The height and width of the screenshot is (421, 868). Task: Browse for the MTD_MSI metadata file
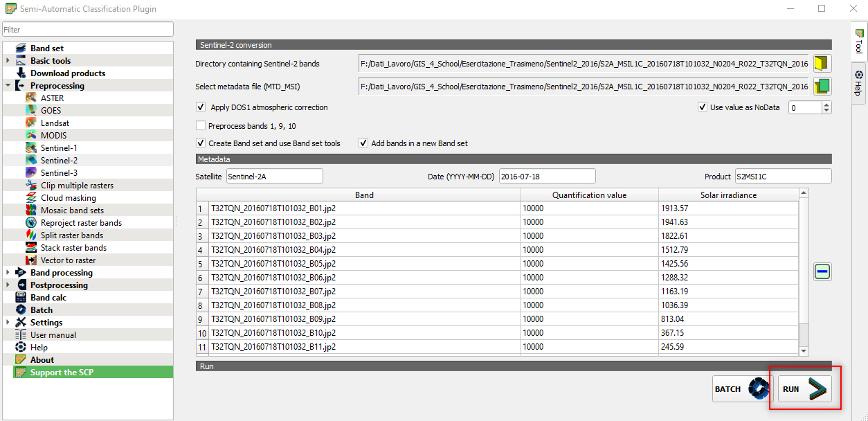822,87
